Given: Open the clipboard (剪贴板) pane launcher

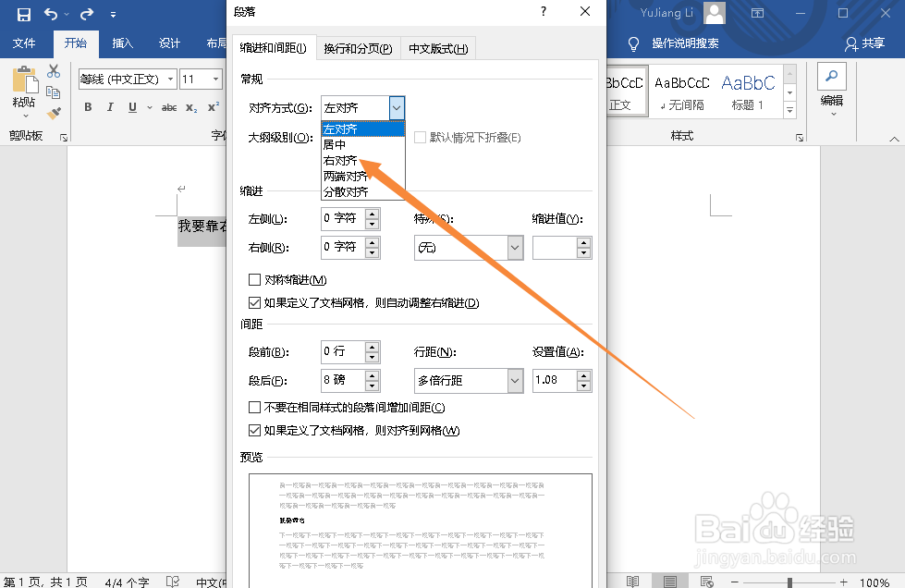Looking at the screenshot, I should pos(64,138).
